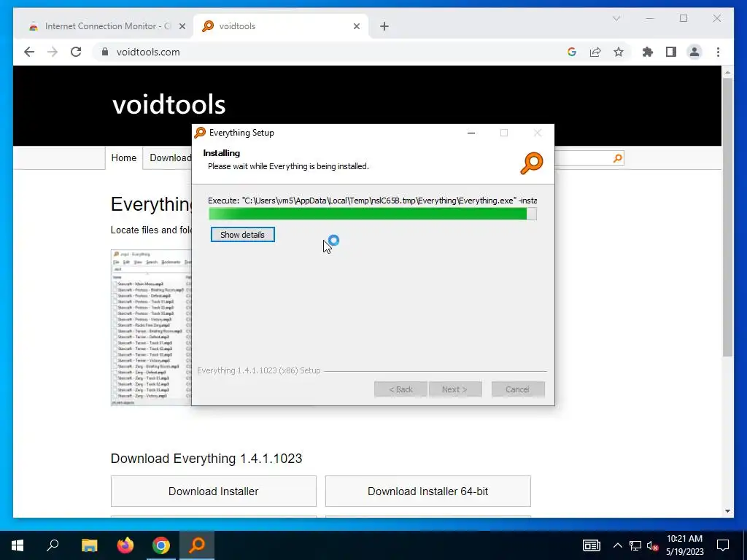
Task: Open Windows taskbar search
Action: click(x=53, y=545)
